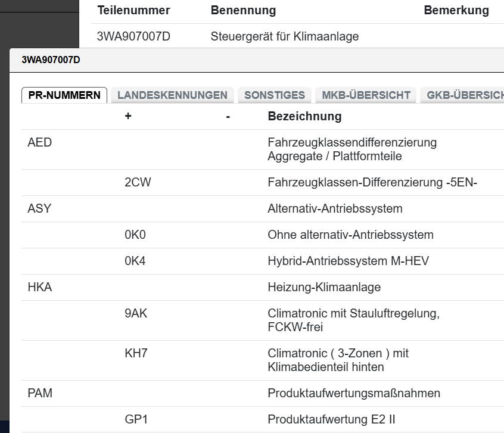504x433 pixels.
Task: Click PR number 0K0
Action: [x=135, y=235]
